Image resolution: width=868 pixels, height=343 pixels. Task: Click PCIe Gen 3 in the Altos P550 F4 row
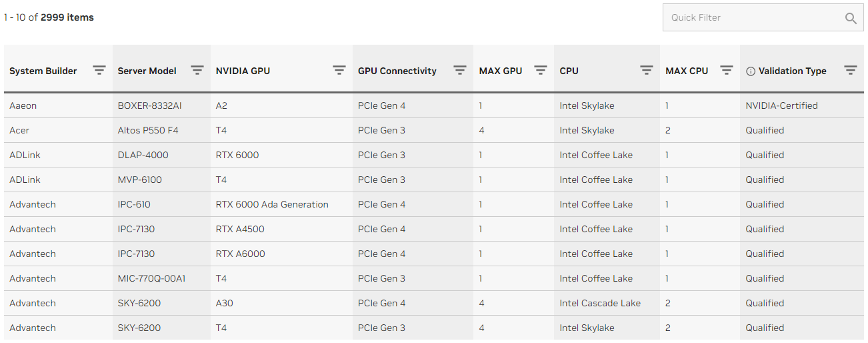382,130
